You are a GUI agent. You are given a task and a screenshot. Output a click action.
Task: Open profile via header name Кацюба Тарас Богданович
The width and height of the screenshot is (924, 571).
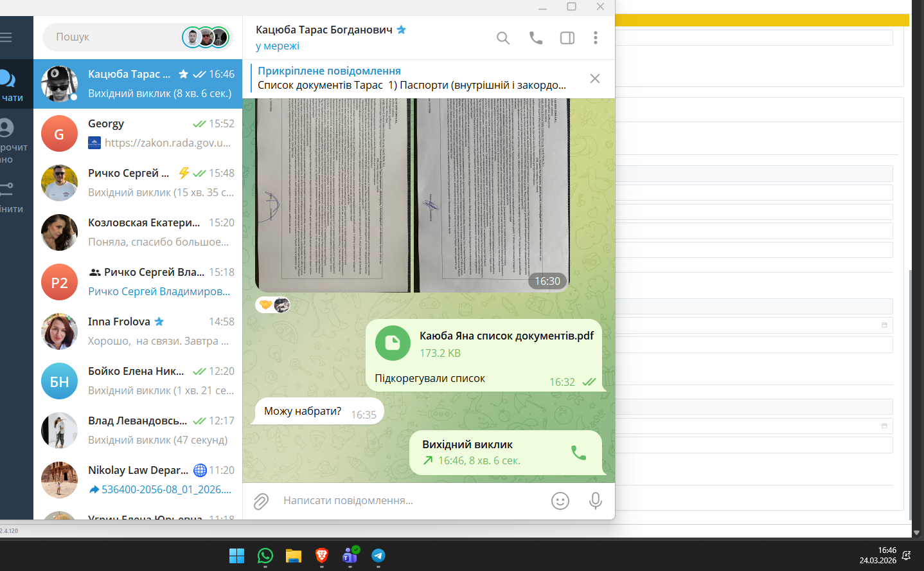(324, 30)
